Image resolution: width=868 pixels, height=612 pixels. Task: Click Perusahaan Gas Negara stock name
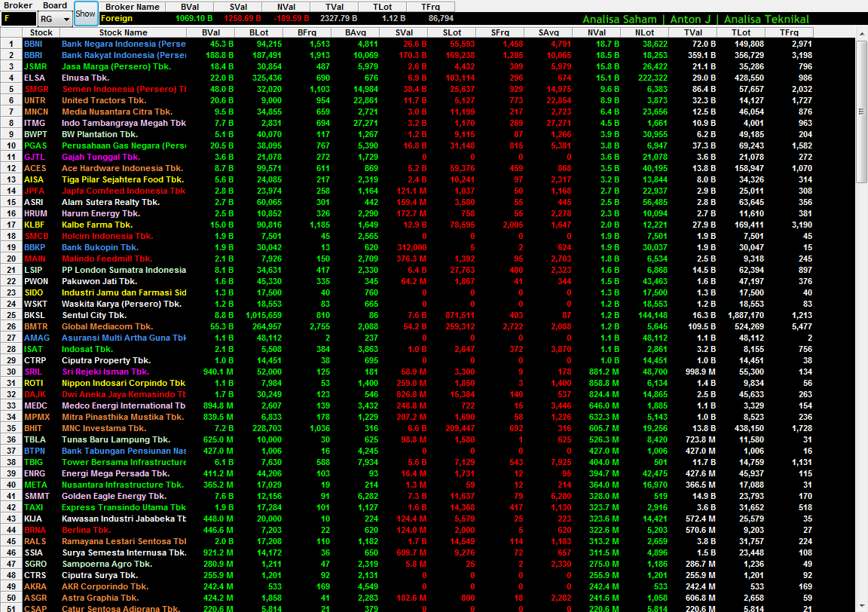tap(124, 145)
